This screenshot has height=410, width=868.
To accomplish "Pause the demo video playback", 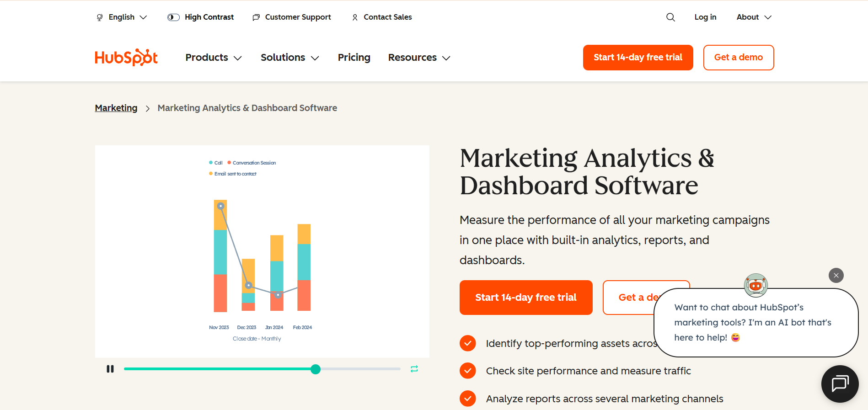I will tap(110, 369).
